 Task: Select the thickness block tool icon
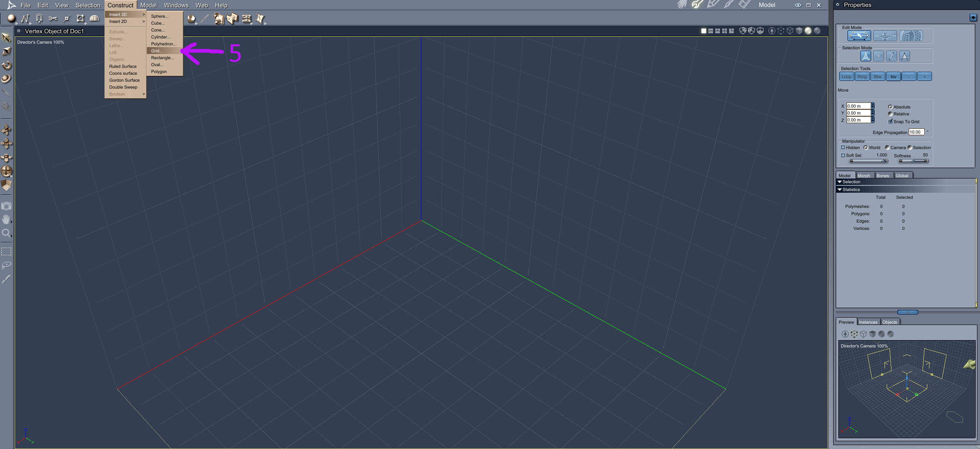coord(233,19)
